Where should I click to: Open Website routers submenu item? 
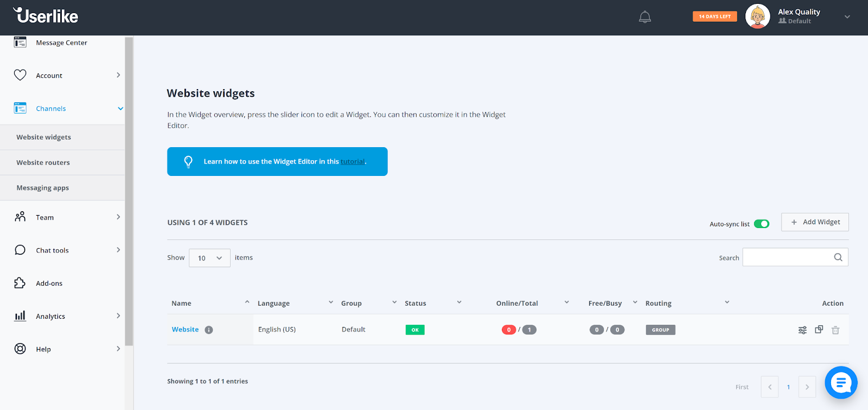pos(43,162)
